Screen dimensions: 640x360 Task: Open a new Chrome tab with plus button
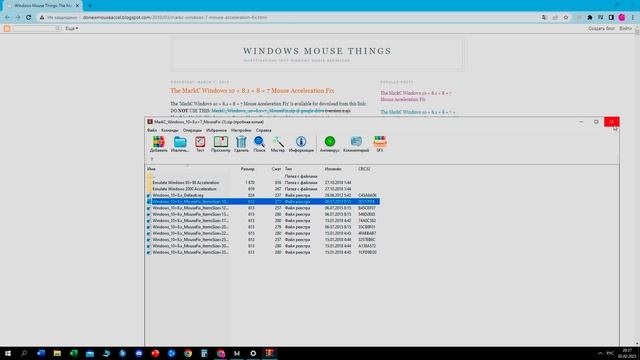(90, 6)
